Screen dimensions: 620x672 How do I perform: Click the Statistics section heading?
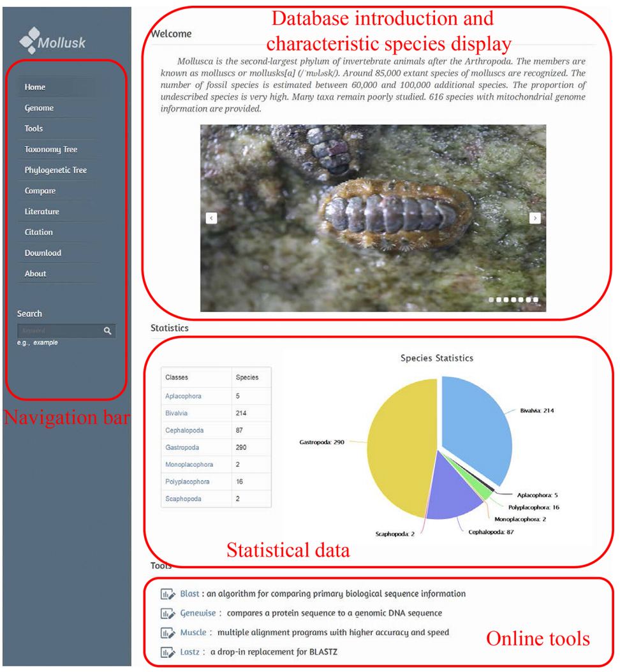pyautogui.click(x=170, y=328)
